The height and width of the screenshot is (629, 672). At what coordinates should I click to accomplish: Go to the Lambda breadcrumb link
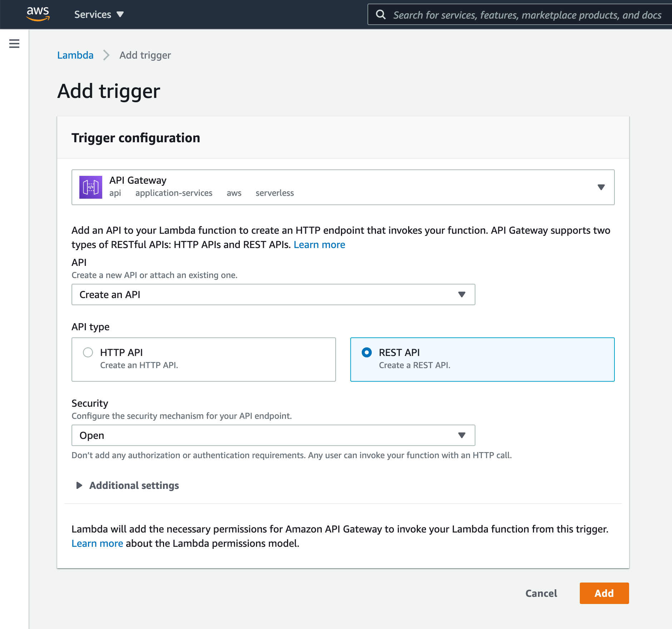point(75,55)
